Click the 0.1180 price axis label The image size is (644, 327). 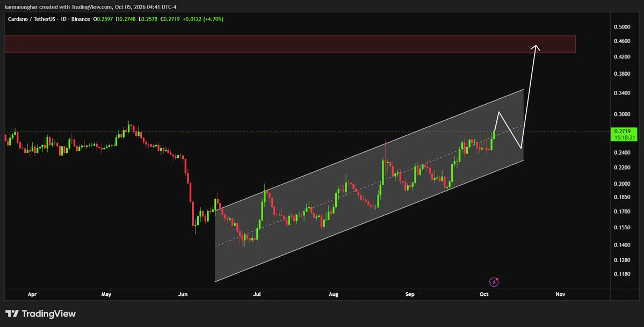(x=622, y=274)
